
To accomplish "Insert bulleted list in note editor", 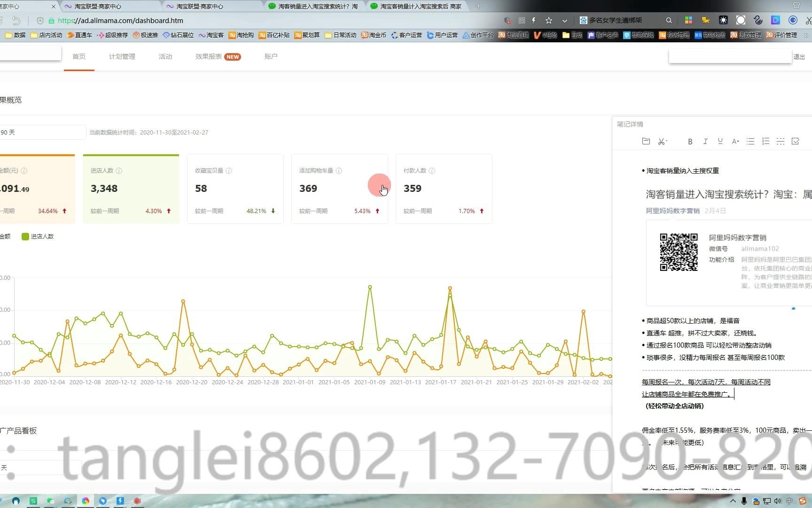I will click(x=750, y=142).
